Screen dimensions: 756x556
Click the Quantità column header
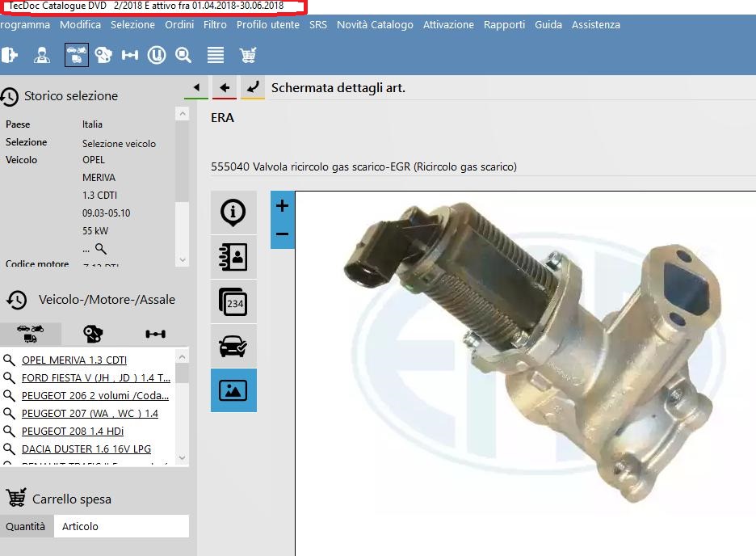click(26, 526)
